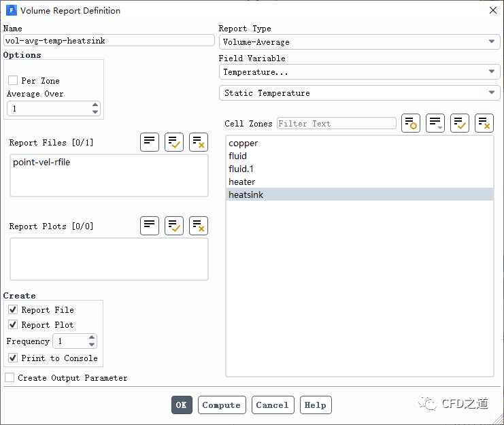Image resolution: width=504 pixels, height=425 pixels.
Task: Click the Cell Zones filter options icon
Action: coord(411,123)
